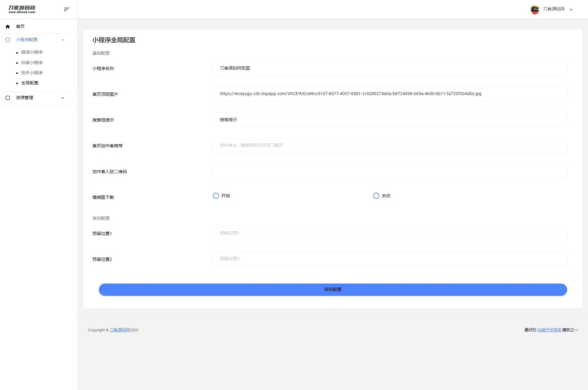
Task: Collapse the 小程序配置 chevron
Action: (63, 40)
